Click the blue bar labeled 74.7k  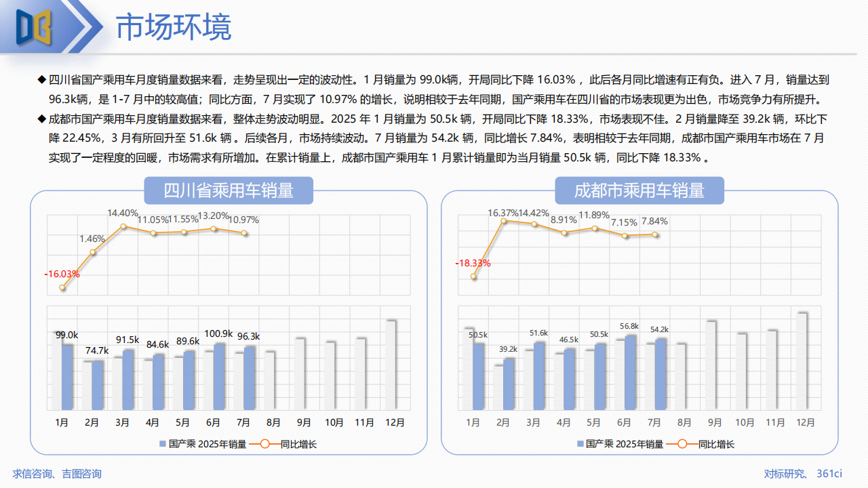[x=98, y=385]
